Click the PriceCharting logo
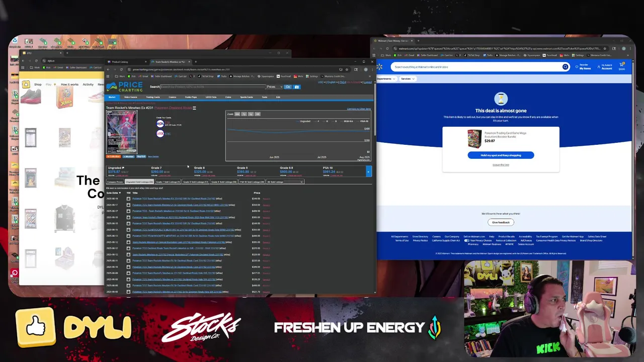Screen dimensions: 644x362 click(x=124, y=87)
